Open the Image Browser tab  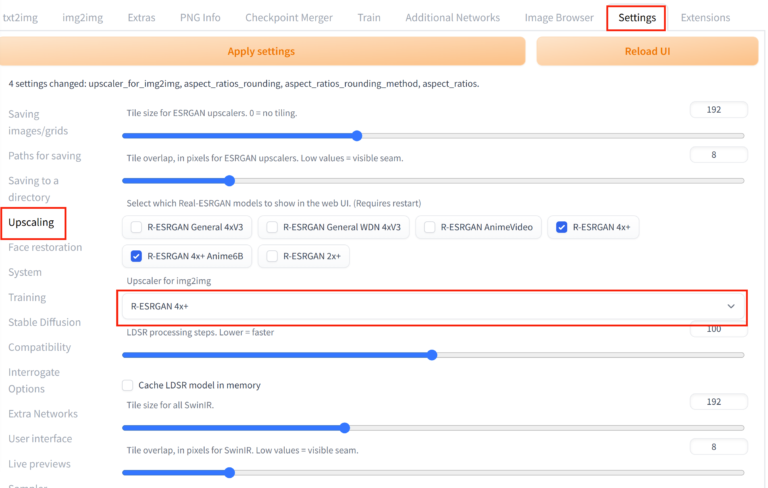(x=559, y=18)
